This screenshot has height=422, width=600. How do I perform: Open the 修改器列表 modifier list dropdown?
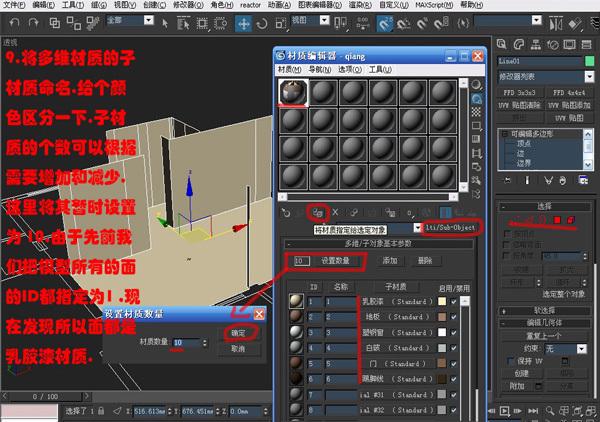pos(589,77)
